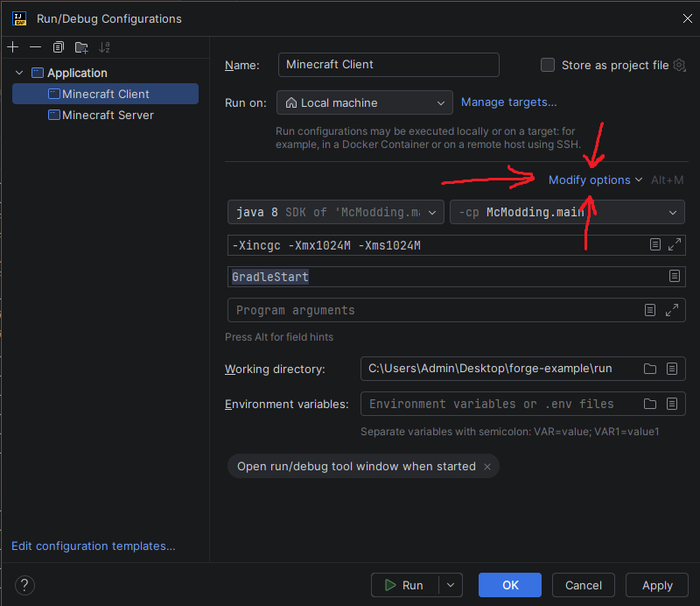Click the Copy Configuration icon
Screen dimensions: 700x606
(x=59, y=47)
